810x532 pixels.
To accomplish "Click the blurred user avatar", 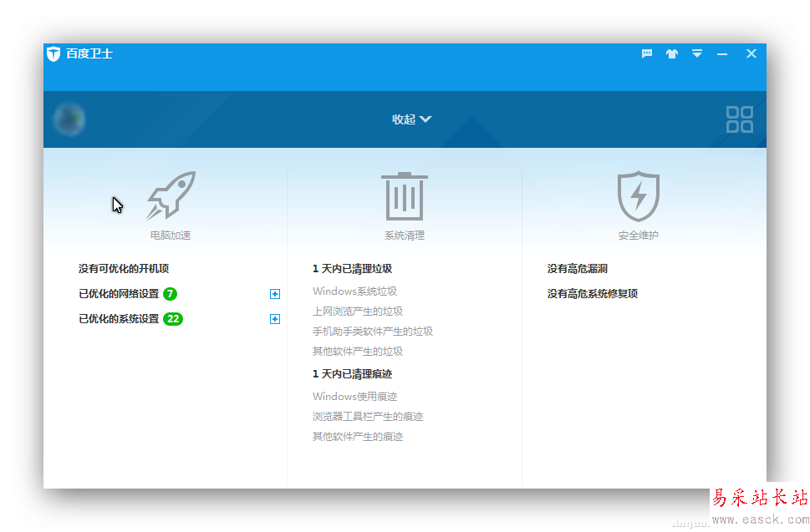I will coord(69,119).
